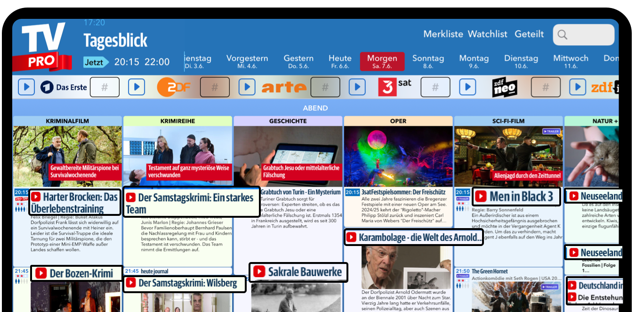Open arte channel number box
This screenshot has width=644, height=312.
tap(325, 87)
